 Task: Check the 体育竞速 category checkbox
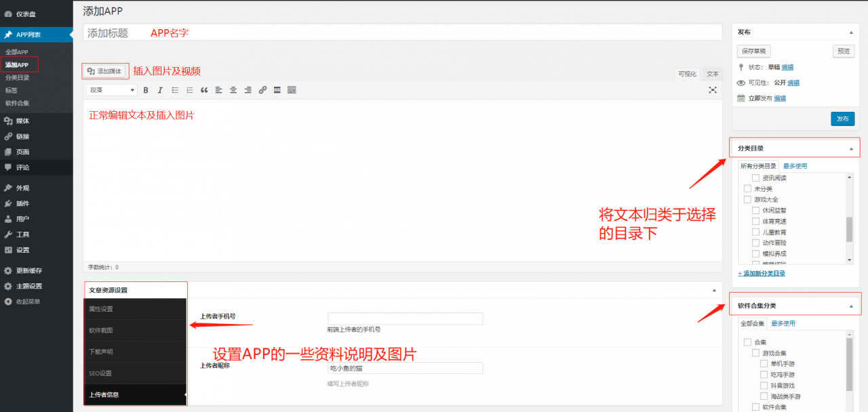tap(755, 221)
